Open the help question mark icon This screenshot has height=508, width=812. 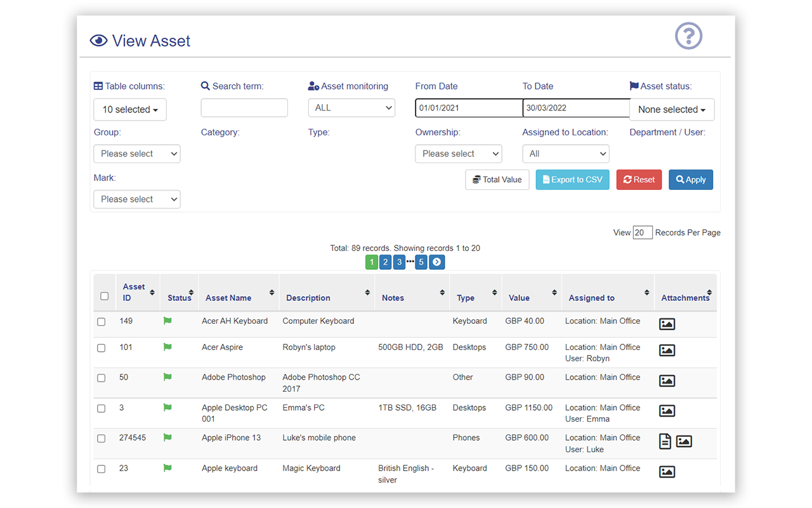click(x=688, y=36)
